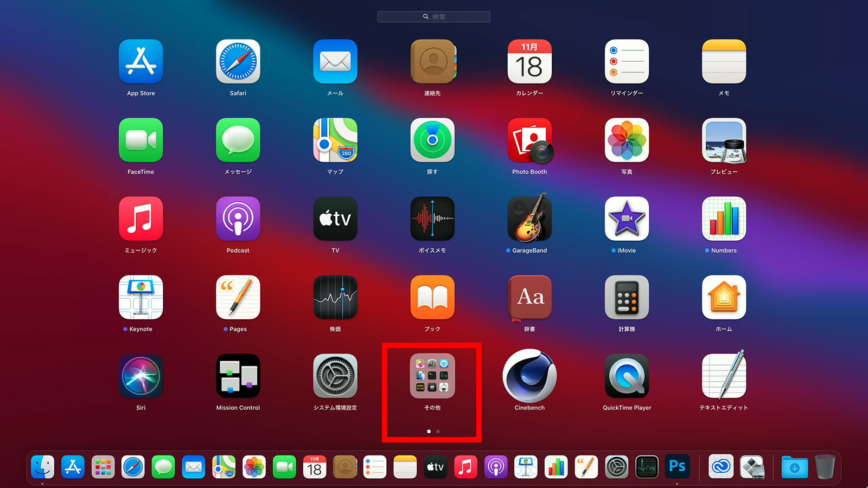Select first Launchpad page dot
Screen dimensions: 868x488
tap(429, 432)
